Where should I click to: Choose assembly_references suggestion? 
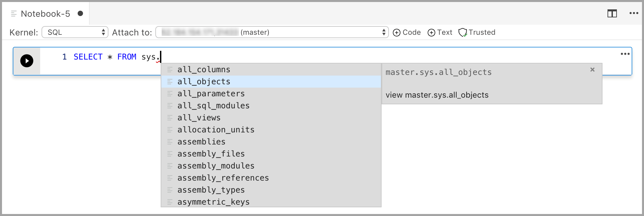(x=223, y=178)
